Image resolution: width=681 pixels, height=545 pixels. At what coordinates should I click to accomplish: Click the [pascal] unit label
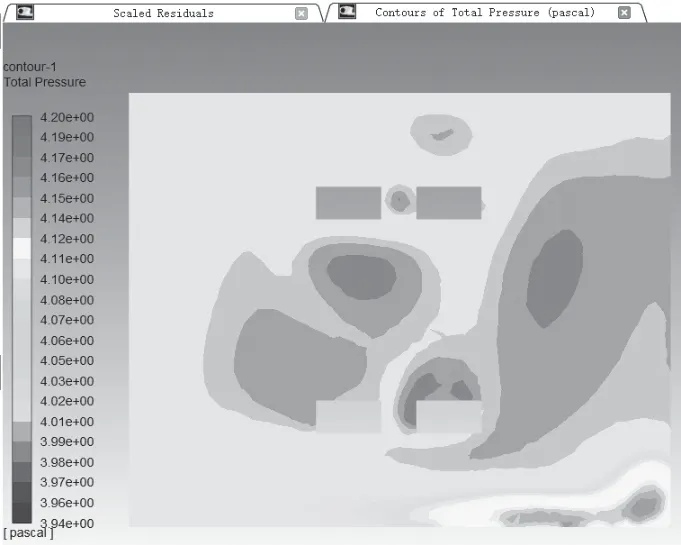coord(28,533)
